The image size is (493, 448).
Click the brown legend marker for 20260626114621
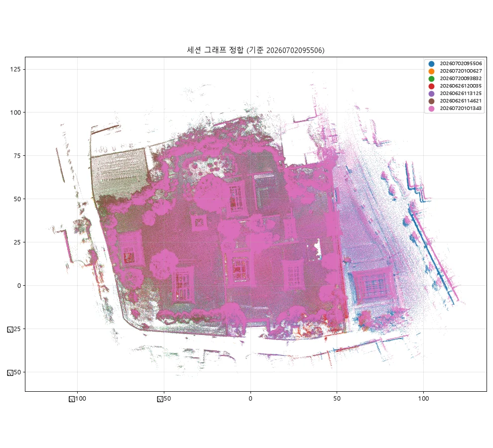coord(431,101)
